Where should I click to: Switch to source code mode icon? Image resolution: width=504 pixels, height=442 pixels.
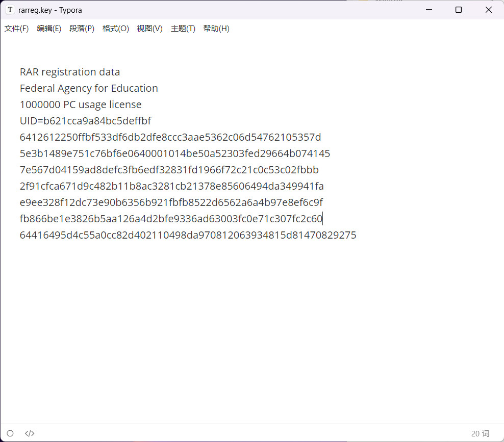tap(30, 433)
